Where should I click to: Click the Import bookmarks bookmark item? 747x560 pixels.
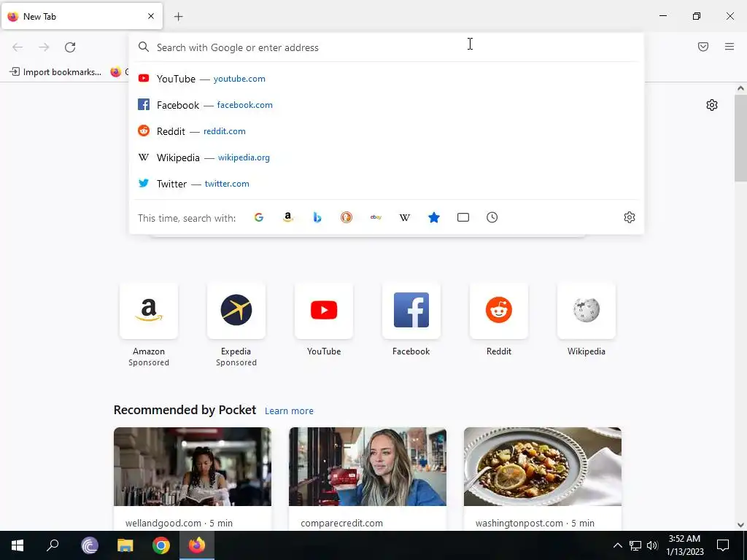click(55, 72)
